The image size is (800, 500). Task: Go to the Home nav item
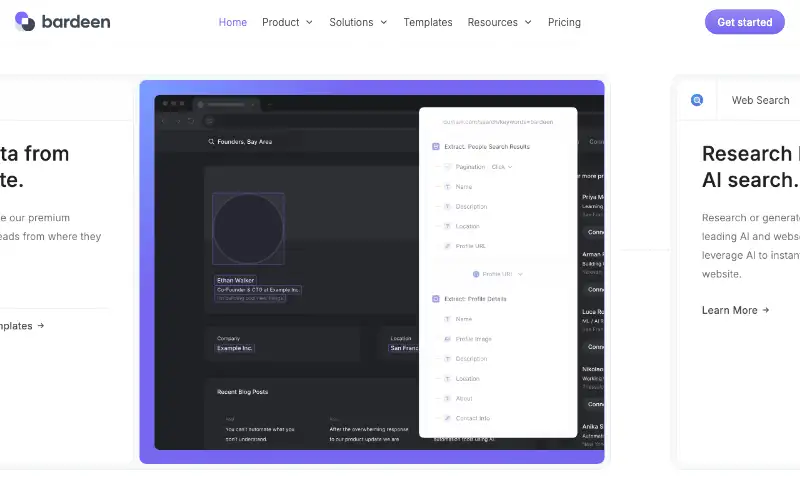click(233, 22)
